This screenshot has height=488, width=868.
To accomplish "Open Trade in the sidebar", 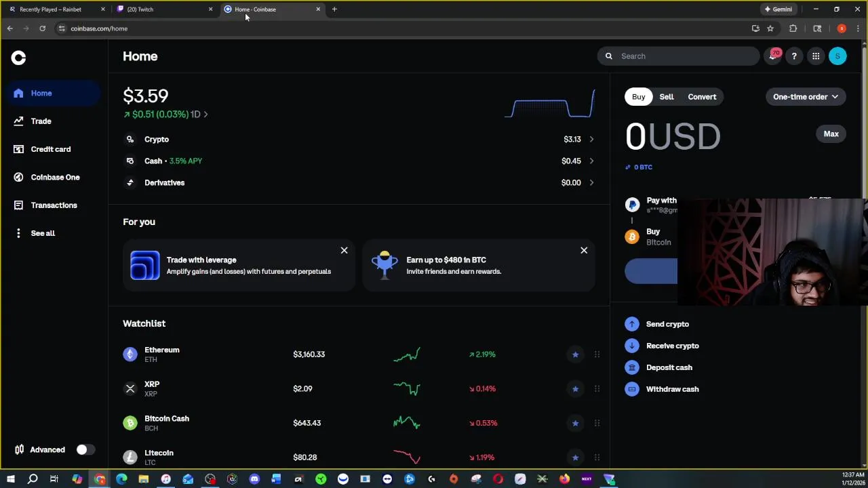I will click(41, 121).
